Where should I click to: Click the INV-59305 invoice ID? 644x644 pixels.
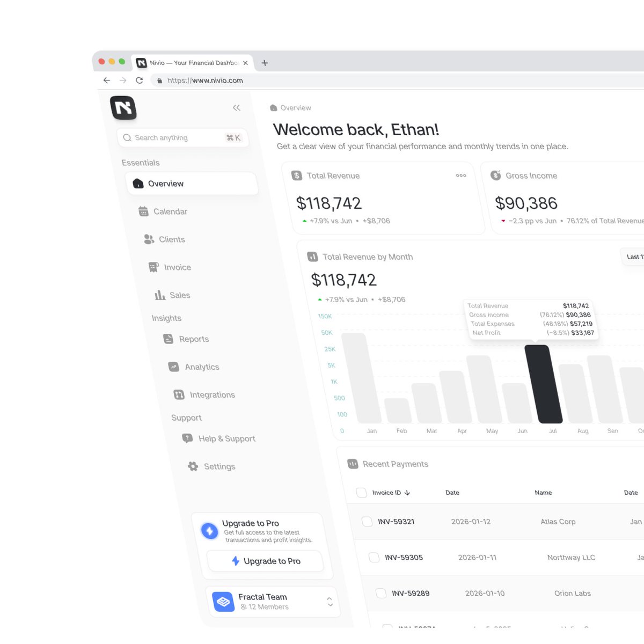coord(404,558)
